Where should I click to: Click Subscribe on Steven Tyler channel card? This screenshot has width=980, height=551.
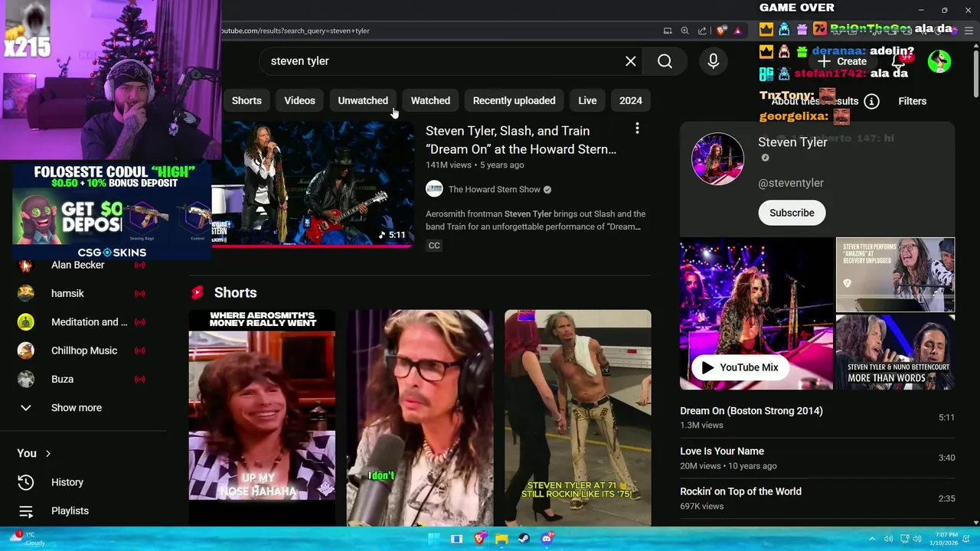792,213
